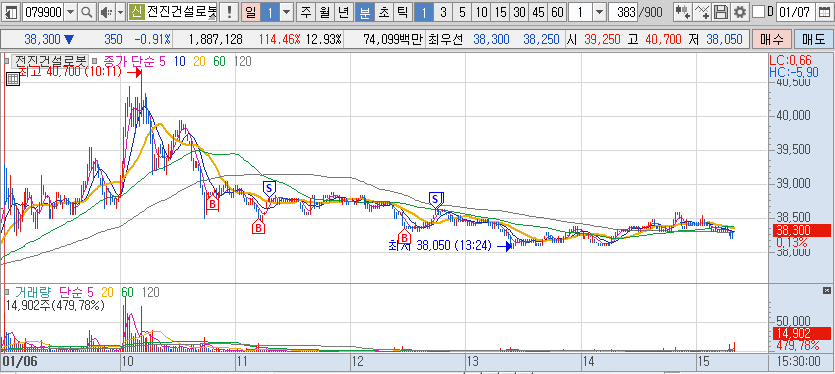The height and width of the screenshot is (374, 835).
Task: Select the 초 second chart period
Action: tap(383, 12)
